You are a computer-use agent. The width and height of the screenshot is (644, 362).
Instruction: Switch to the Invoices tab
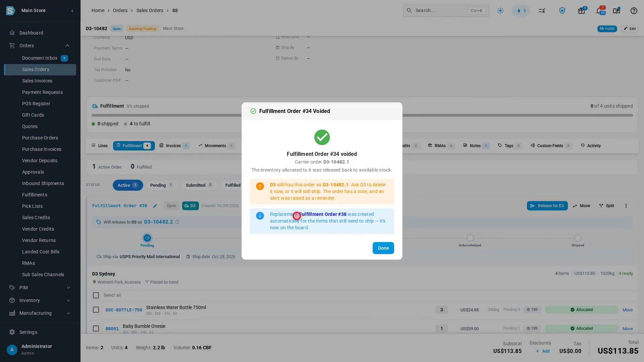coord(174,146)
